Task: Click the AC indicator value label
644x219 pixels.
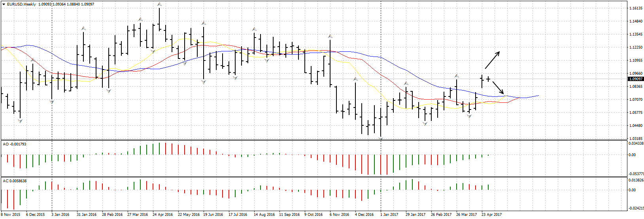Action: [15, 181]
